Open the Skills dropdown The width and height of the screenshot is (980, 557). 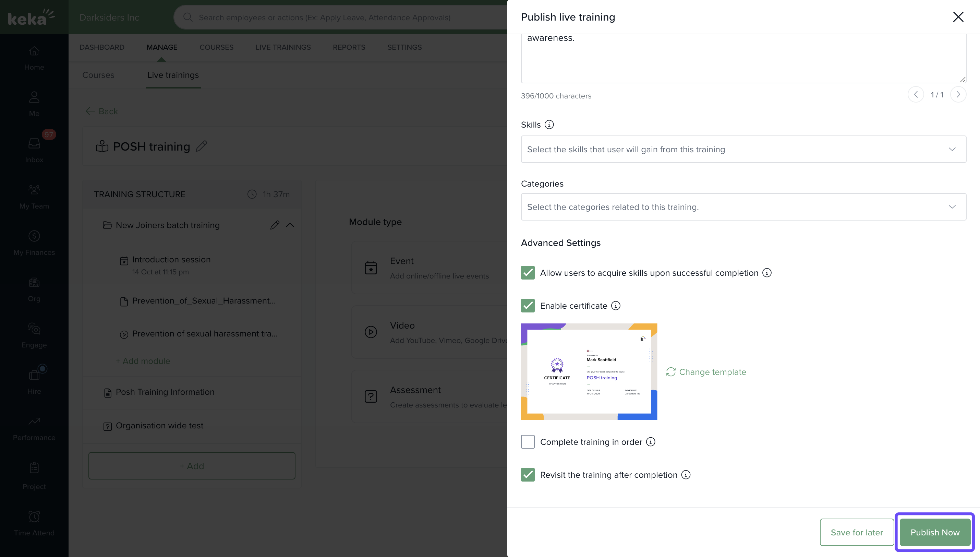743,149
